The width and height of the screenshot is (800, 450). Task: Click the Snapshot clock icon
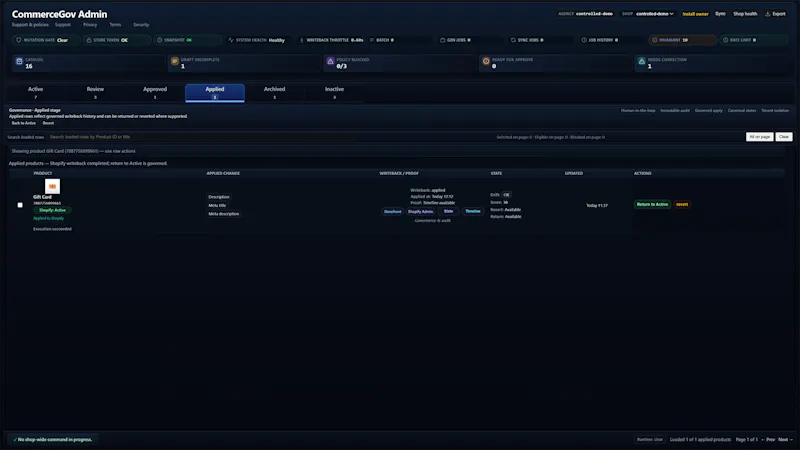[x=159, y=40]
